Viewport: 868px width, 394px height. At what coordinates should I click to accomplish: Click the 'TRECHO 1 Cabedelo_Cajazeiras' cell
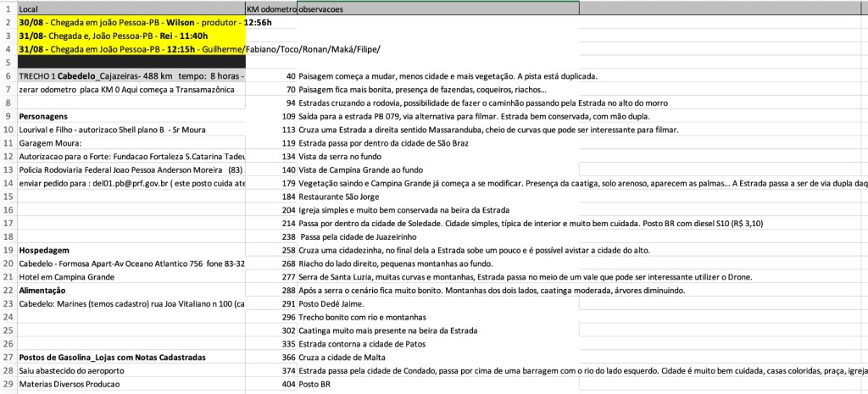(127, 76)
